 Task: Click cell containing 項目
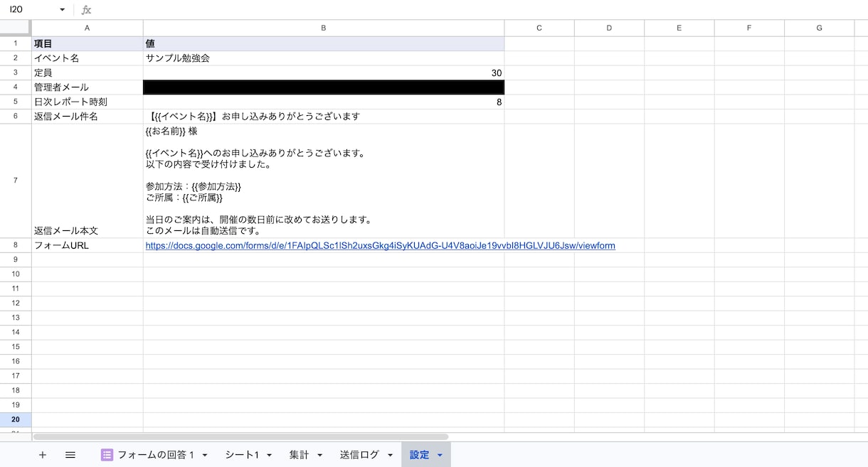tap(88, 43)
